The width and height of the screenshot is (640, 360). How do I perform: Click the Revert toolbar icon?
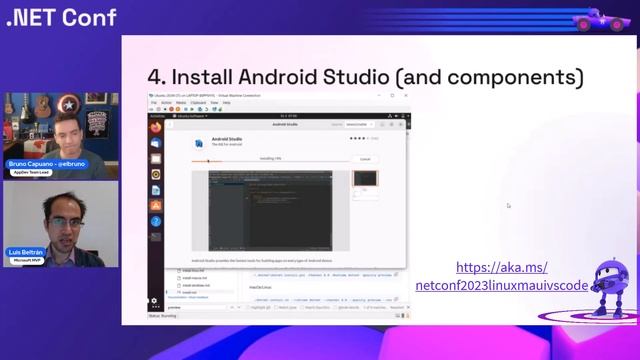tap(207, 109)
